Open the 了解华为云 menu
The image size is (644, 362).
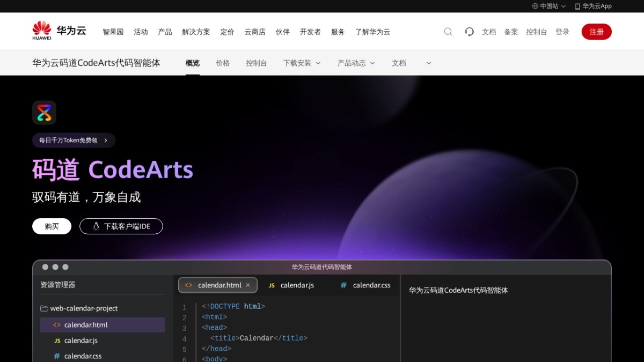(372, 32)
